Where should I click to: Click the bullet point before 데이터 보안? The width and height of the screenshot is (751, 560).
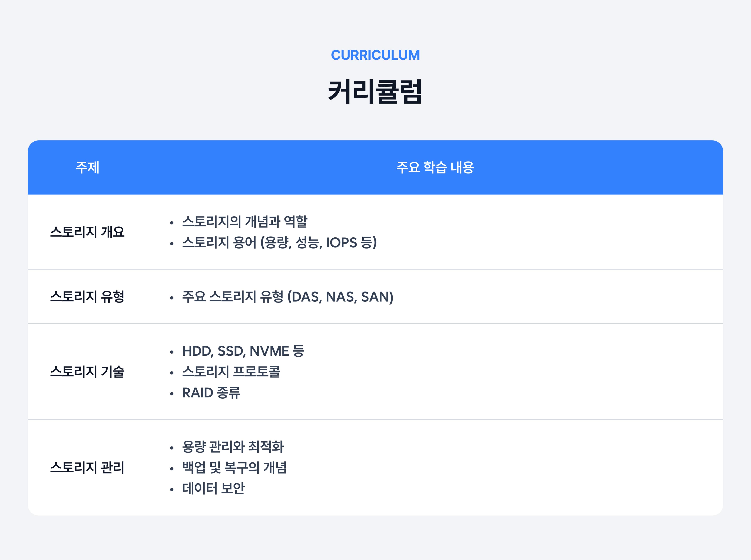pos(172,489)
